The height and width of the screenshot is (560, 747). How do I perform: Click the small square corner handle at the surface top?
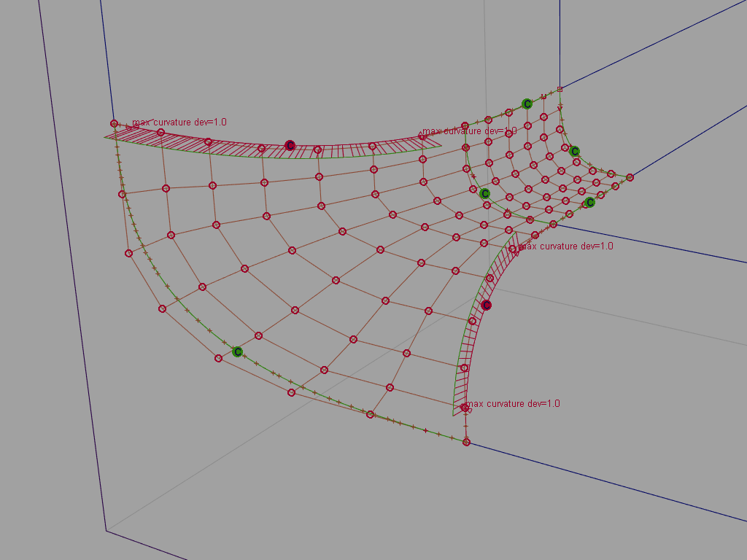coord(560,89)
